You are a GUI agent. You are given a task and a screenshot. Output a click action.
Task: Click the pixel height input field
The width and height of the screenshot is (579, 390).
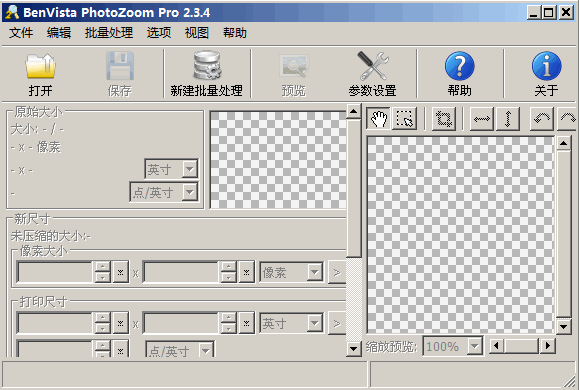[x=181, y=272]
